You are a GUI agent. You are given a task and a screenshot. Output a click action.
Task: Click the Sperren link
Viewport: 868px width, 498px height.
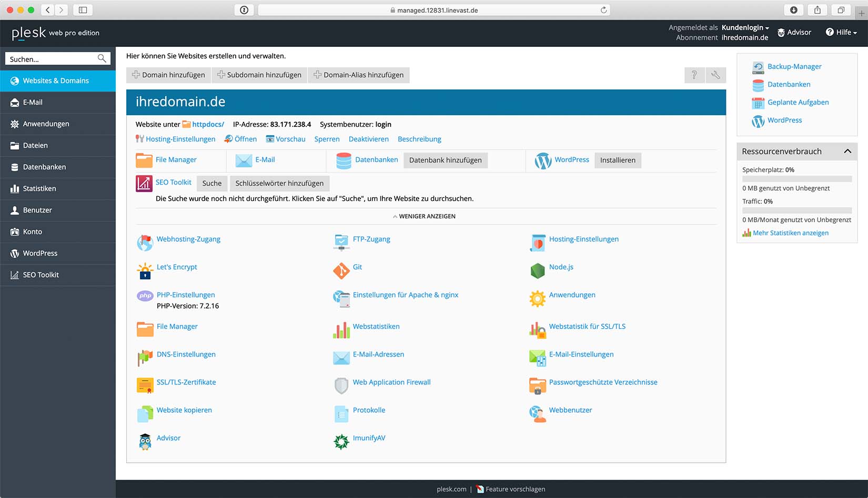tap(327, 139)
